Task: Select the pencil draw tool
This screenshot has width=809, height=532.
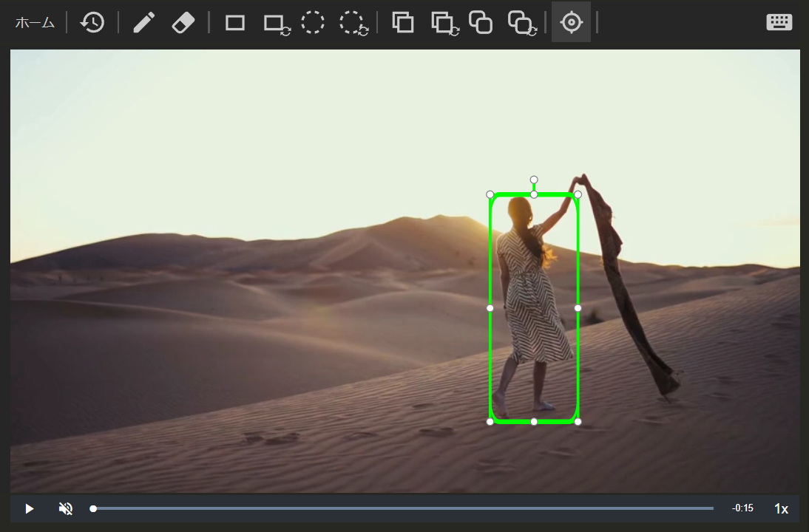Action: 144,23
